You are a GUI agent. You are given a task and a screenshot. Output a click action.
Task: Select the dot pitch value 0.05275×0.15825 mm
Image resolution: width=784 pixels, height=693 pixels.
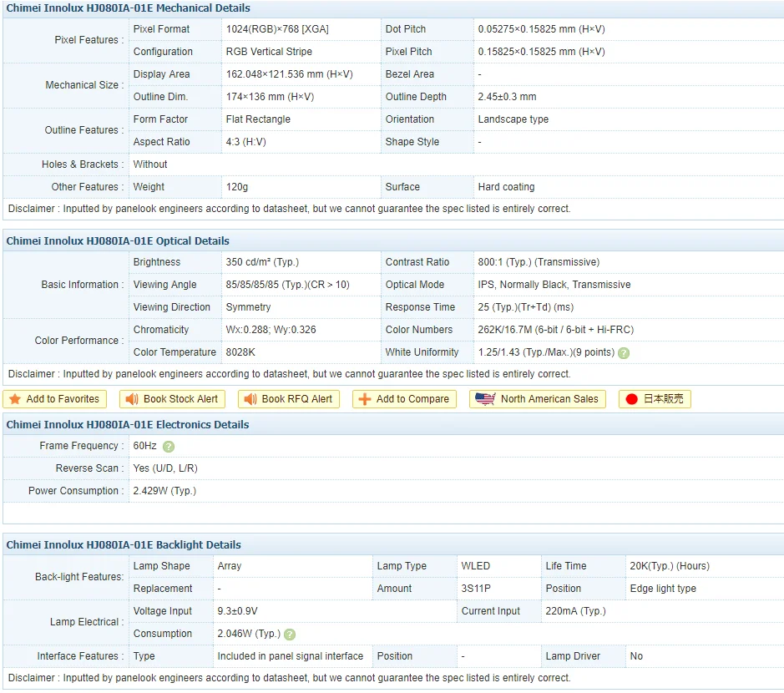click(542, 29)
